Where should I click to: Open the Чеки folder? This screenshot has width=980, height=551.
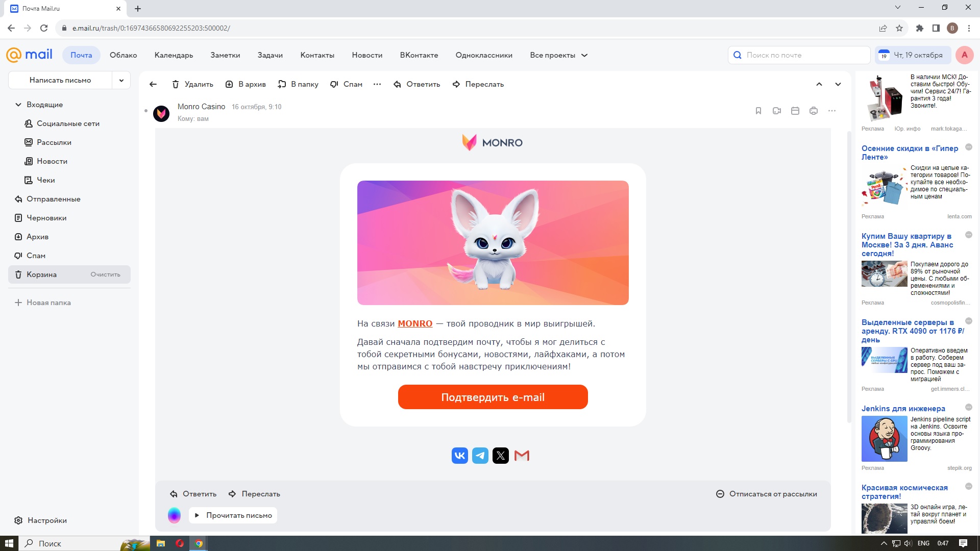tap(45, 180)
